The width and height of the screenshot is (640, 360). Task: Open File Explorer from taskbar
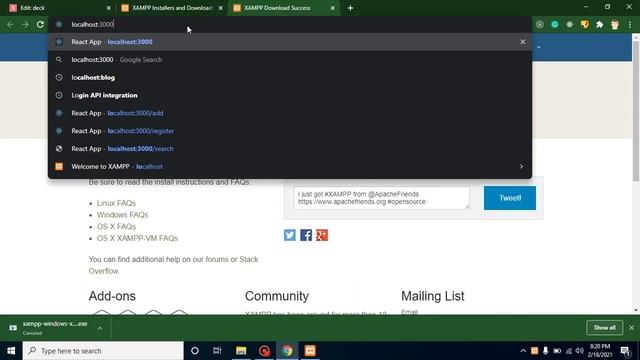(x=241, y=351)
